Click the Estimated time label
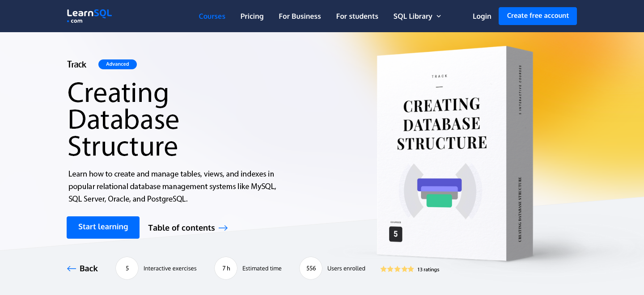 pos(262,268)
